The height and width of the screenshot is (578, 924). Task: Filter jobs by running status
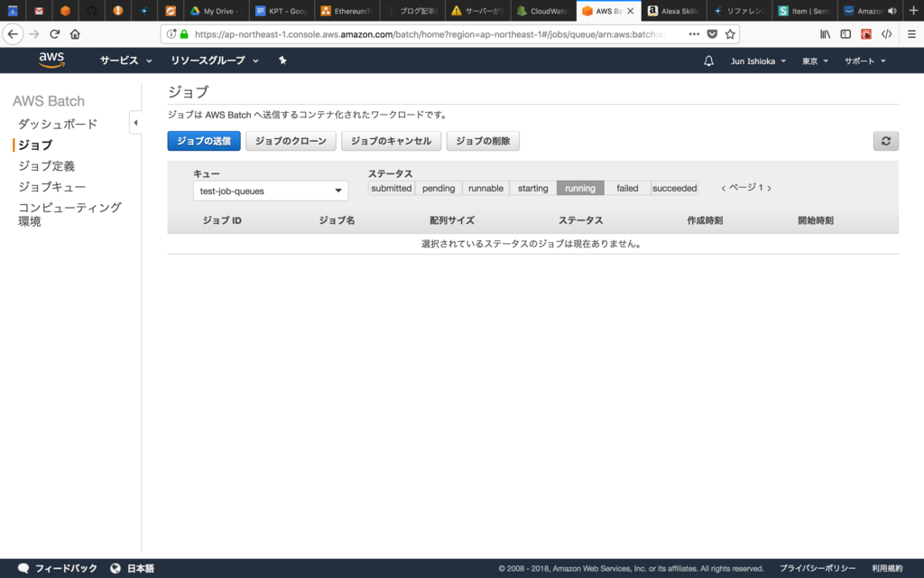pos(580,188)
